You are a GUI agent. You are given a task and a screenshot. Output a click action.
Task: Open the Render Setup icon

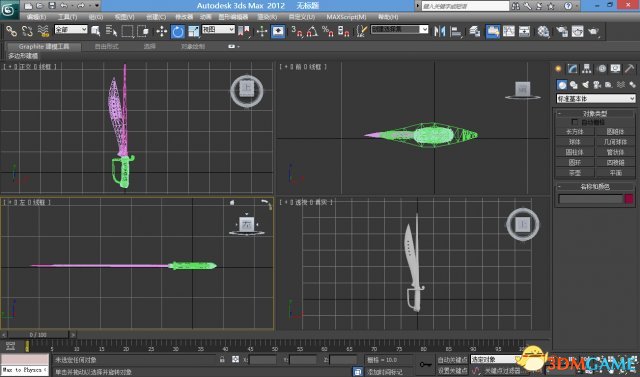pyautogui.click(x=562, y=31)
